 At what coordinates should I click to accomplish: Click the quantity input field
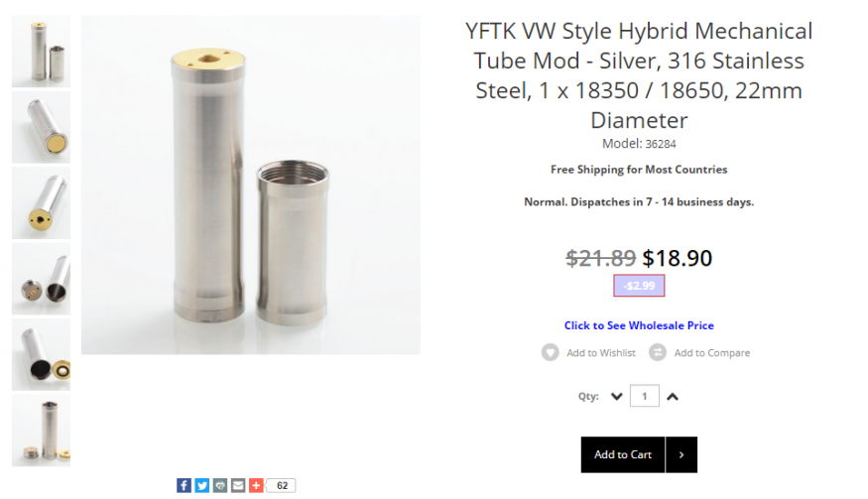tap(645, 396)
